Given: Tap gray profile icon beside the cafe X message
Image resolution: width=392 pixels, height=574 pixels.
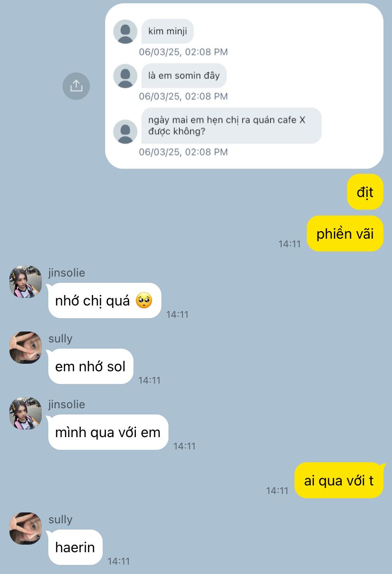Looking at the screenshot, I should click(125, 132).
